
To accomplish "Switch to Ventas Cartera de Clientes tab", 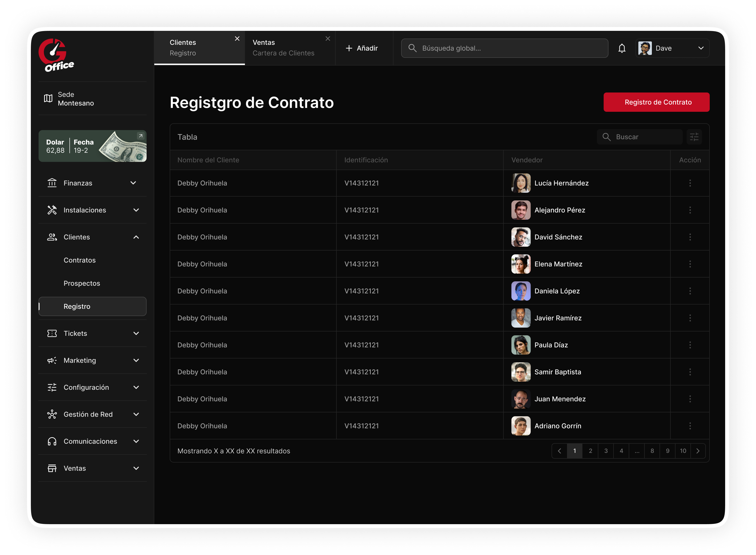I will click(290, 48).
